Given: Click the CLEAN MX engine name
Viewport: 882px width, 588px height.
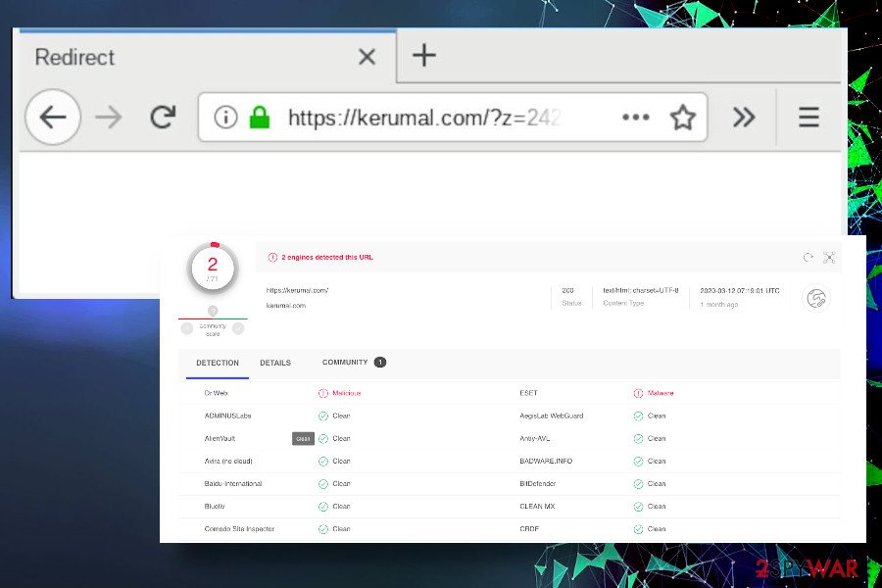Looking at the screenshot, I should click(x=537, y=507).
